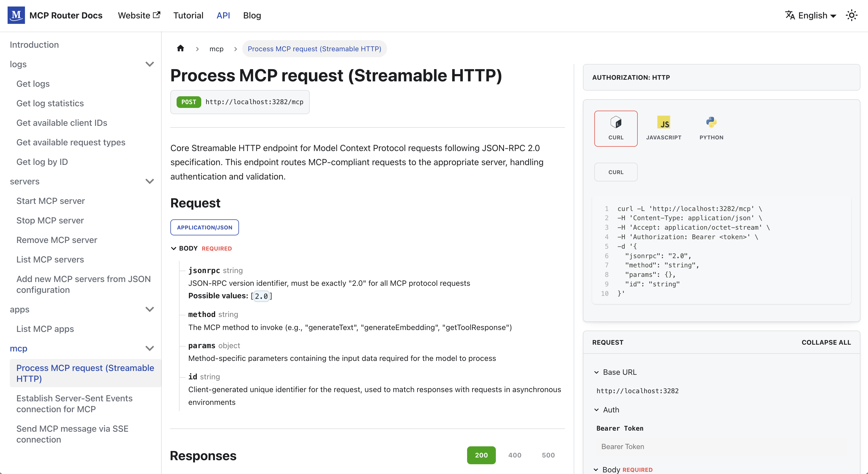Click the Base URL value http://localhost:3282

point(637,391)
